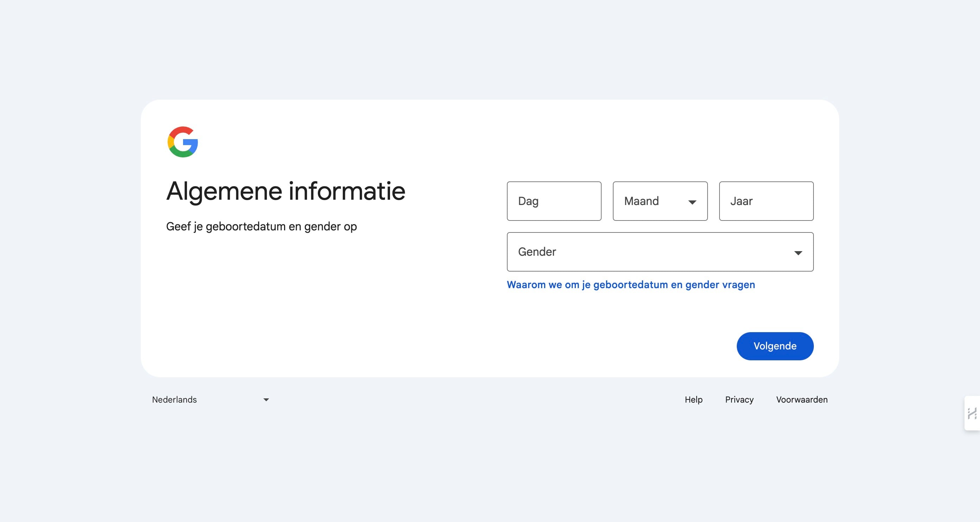Open the side panel handle at right edge
This screenshot has height=522, width=980.
coord(972,413)
